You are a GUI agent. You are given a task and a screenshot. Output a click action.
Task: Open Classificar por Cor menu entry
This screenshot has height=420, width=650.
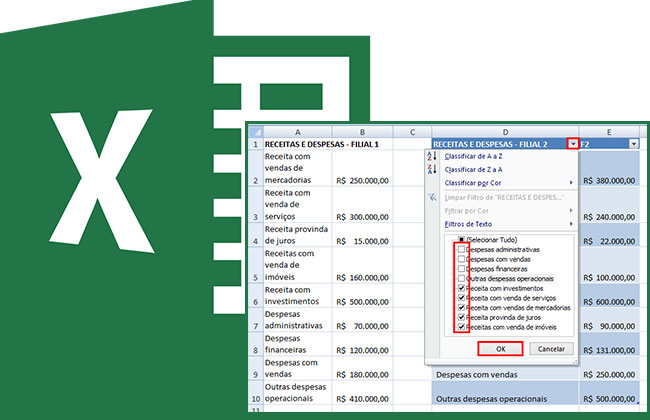(473, 183)
